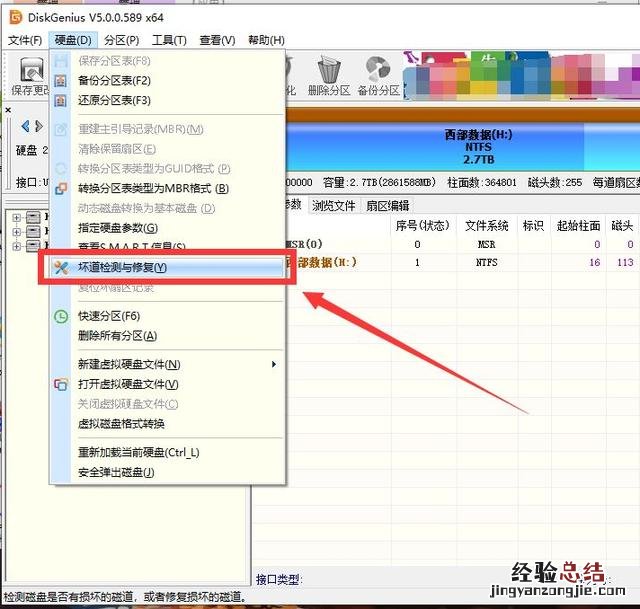This screenshot has height=609, width=640.
Task: Click the 快速分区 clock icon
Action: (x=61, y=316)
